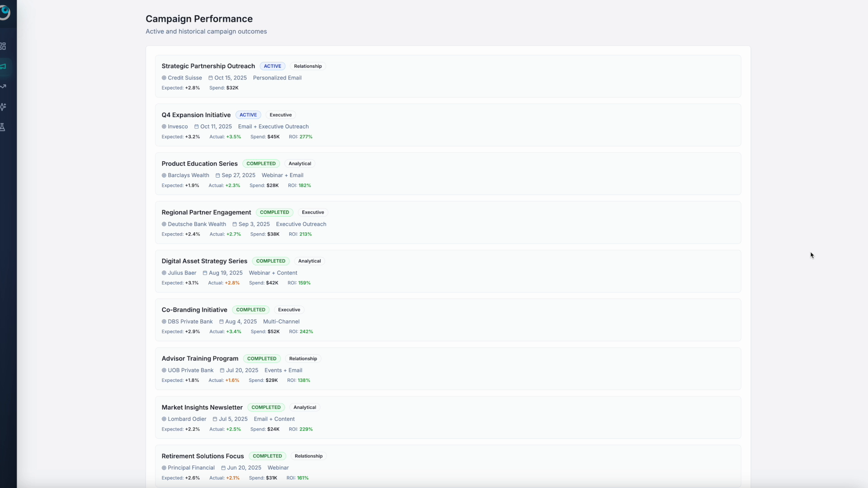Toggle the ACTIVE badge on Q4 Expansion Initiative

point(248,115)
